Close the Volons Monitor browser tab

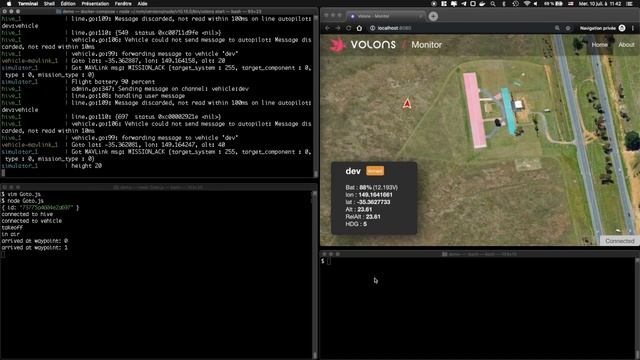(x=420, y=16)
